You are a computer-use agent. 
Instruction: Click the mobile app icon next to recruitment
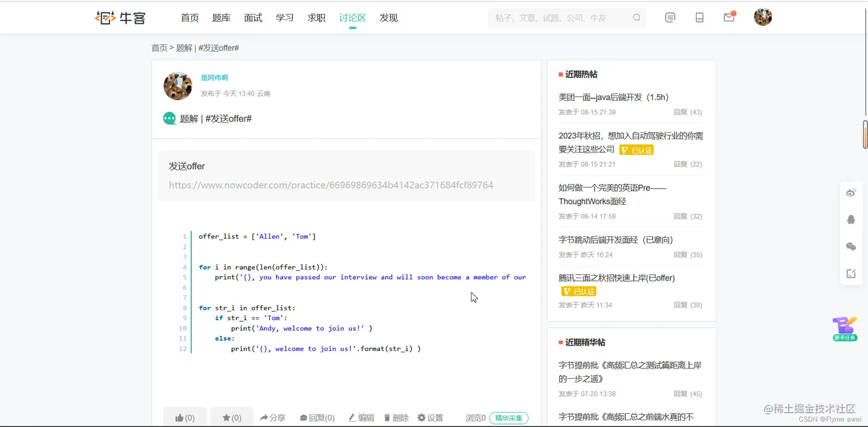[x=699, y=17]
